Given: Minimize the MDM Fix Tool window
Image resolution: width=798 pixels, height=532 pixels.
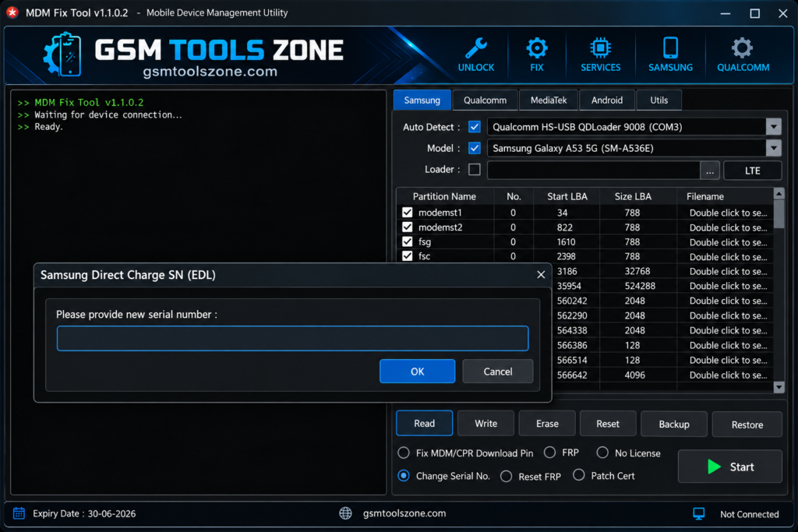Looking at the screenshot, I should (x=726, y=13).
